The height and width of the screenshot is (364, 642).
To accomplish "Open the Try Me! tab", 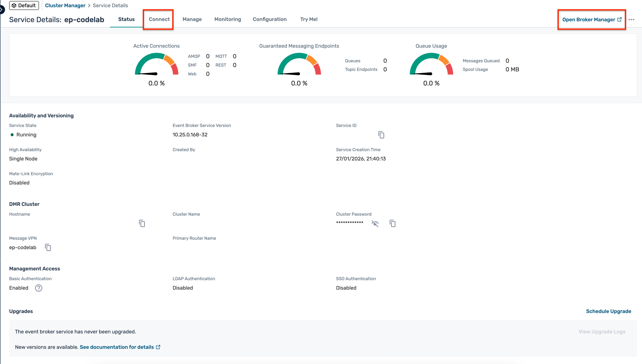I will [309, 19].
